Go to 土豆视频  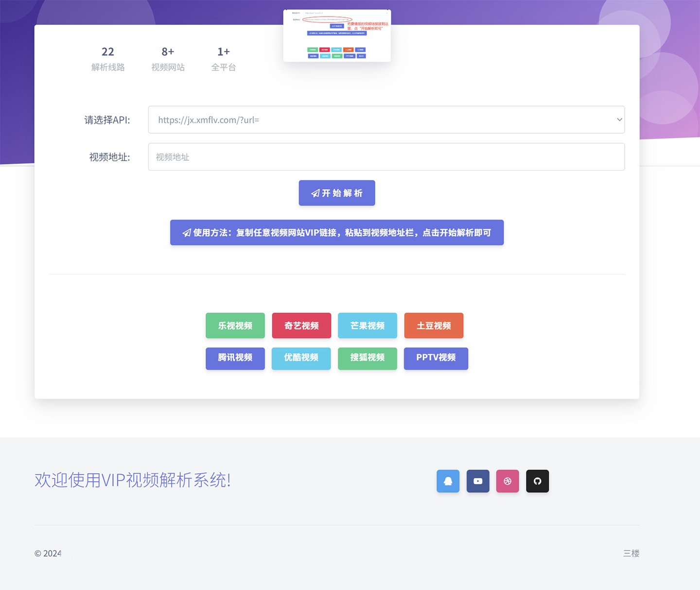click(x=434, y=326)
